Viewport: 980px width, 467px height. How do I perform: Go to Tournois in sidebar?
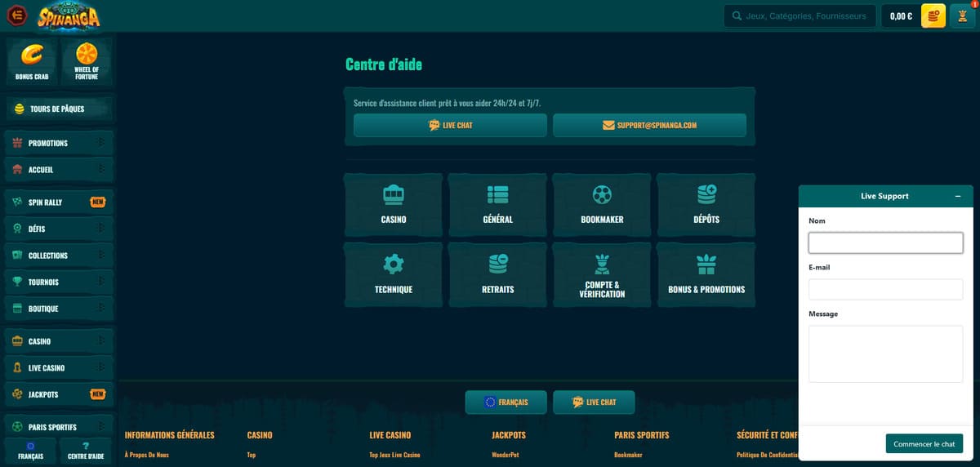tap(43, 282)
